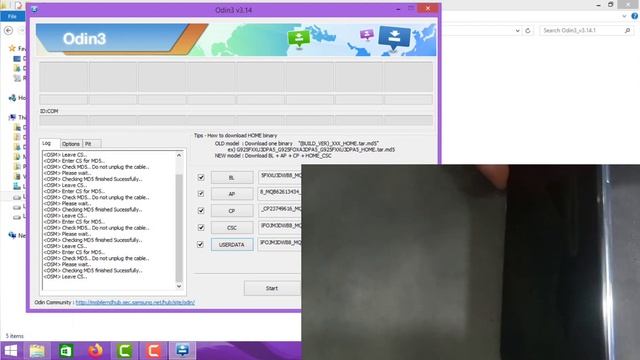640x360 pixels.
Task: Select This PC icon in Explorer sidebar
Action: 12,118
